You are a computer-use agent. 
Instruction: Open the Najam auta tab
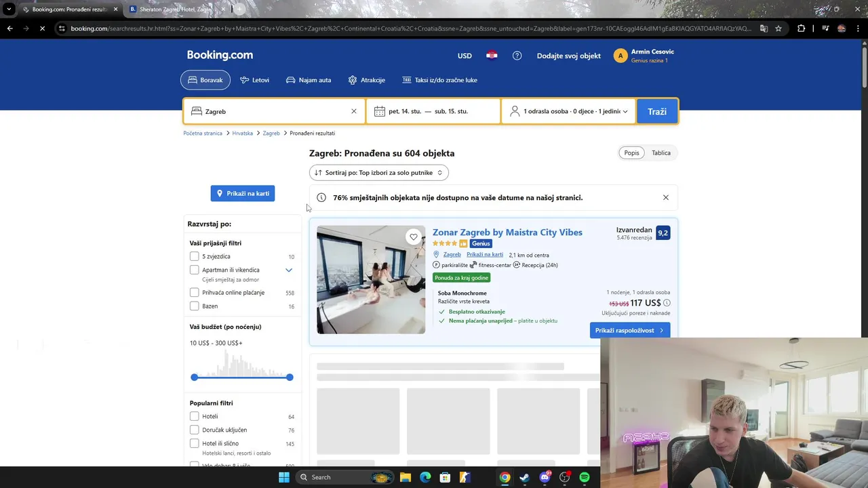coord(309,80)
